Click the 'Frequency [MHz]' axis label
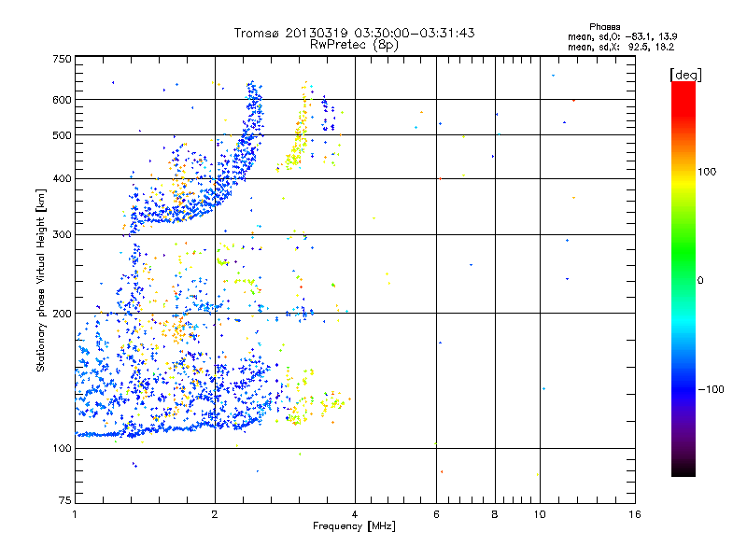The height and width of the screenshot is (560, 747). 354,526
